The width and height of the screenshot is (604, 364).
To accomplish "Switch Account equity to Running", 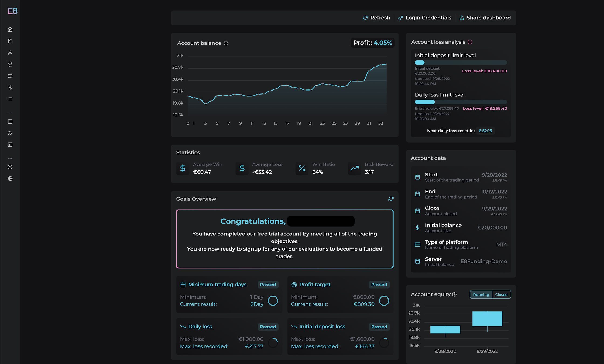I will [481, 294].
